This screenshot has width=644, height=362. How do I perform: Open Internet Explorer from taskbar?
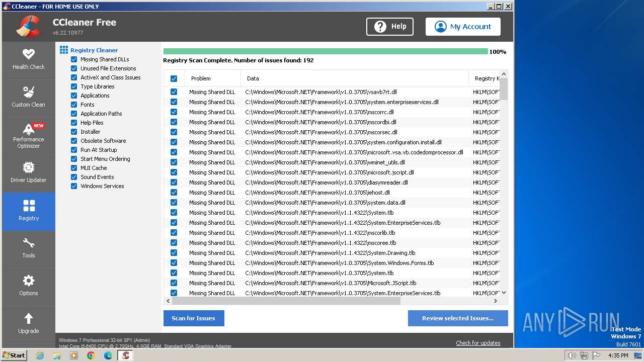click(x=40, y=355)
